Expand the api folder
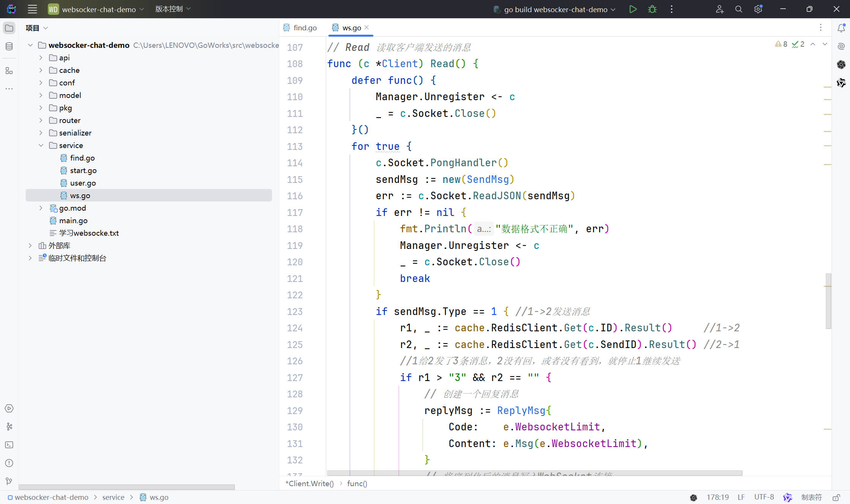The width and height of the screenshot is (850, 504). click(x=41, y=58)
